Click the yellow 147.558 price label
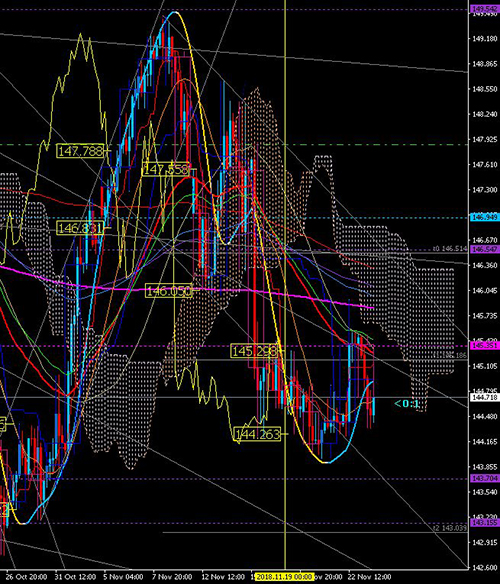 tap(167, 169)
